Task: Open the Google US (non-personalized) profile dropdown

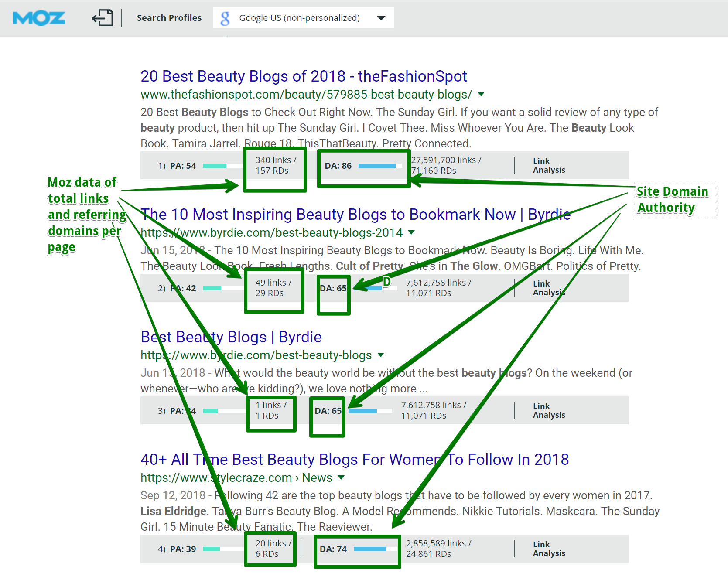Action: [x=304, y=18]
